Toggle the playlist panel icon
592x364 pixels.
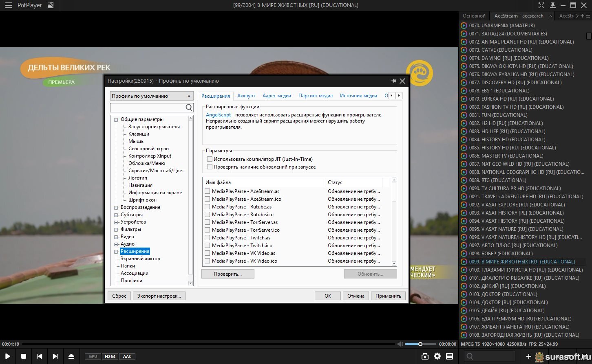[x=449, y=356]
